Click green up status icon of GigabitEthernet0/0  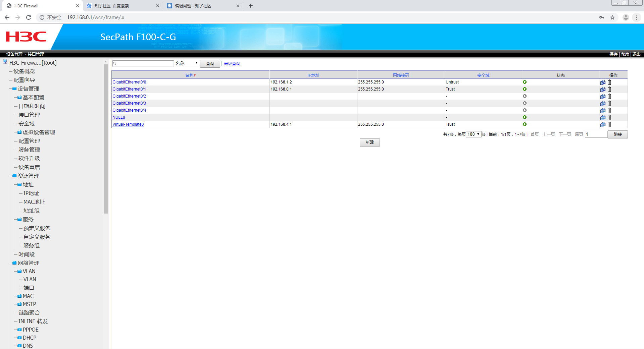click(x=525, y=82)
